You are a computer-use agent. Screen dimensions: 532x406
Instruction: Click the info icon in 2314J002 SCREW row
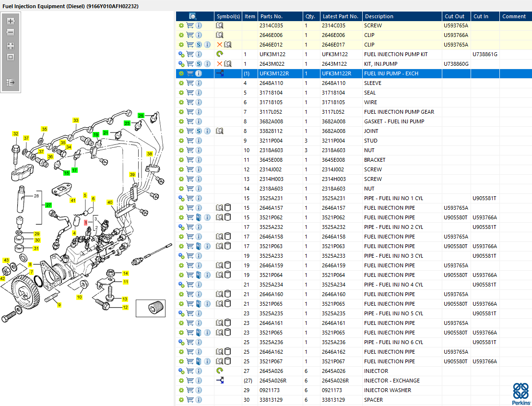pos(199,169)
